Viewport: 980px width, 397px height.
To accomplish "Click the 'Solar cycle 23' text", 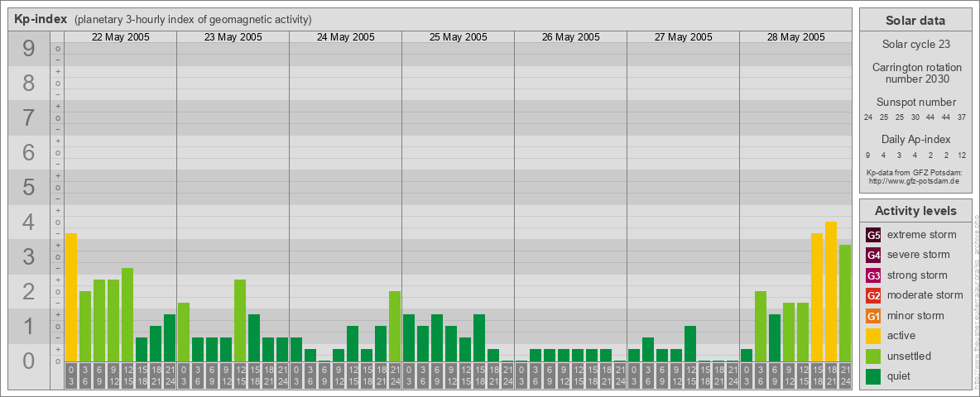I will pyautogui.click(x=915, y=45).
